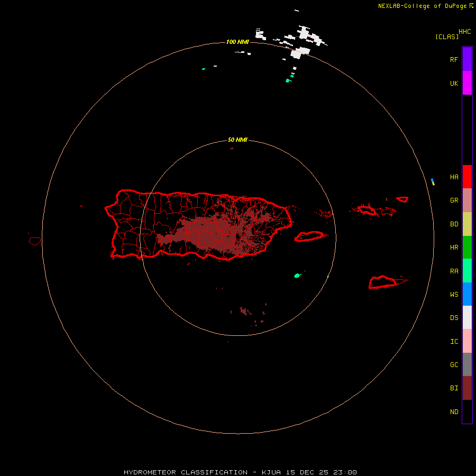Click the GC gray legend swatch

467,364
